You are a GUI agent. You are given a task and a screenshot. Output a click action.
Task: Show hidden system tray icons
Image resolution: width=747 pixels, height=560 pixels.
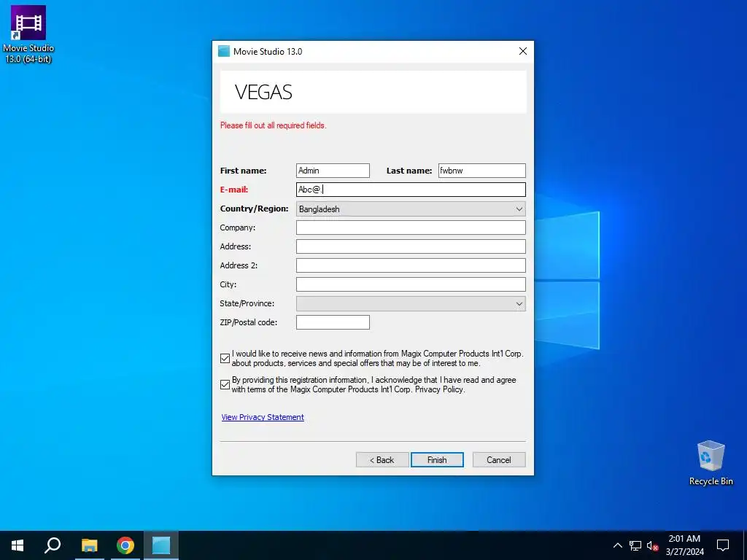617,545
